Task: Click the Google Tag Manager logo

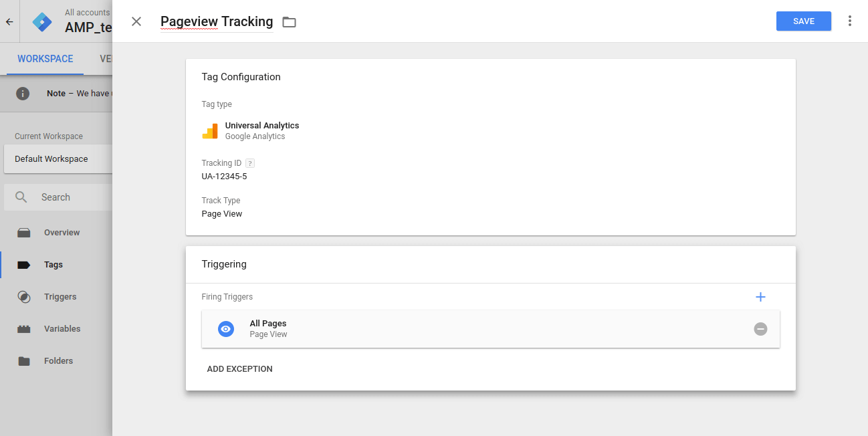Action: click(x=42, y=21)
